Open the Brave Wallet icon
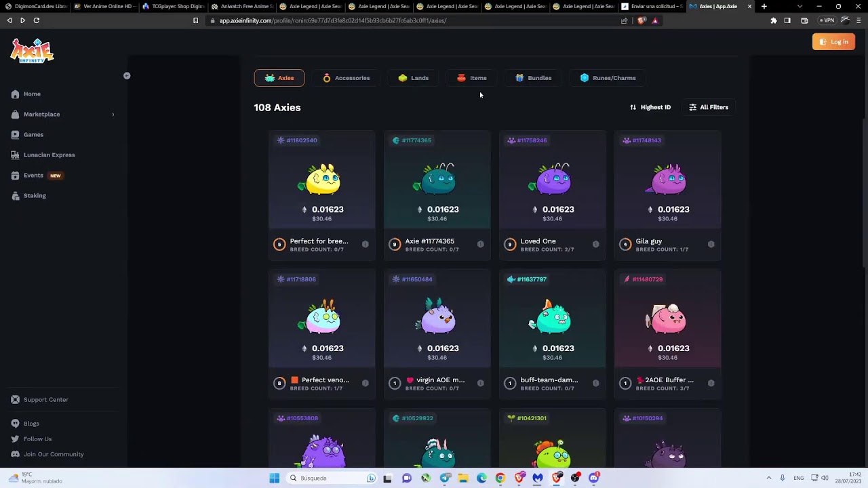868x488 pixels. [x=804, y=20]
